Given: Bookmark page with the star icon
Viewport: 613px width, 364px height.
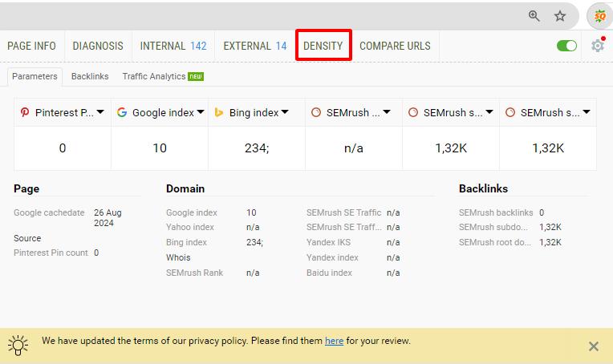Looking at the screenshot, I should pos(560,15).
